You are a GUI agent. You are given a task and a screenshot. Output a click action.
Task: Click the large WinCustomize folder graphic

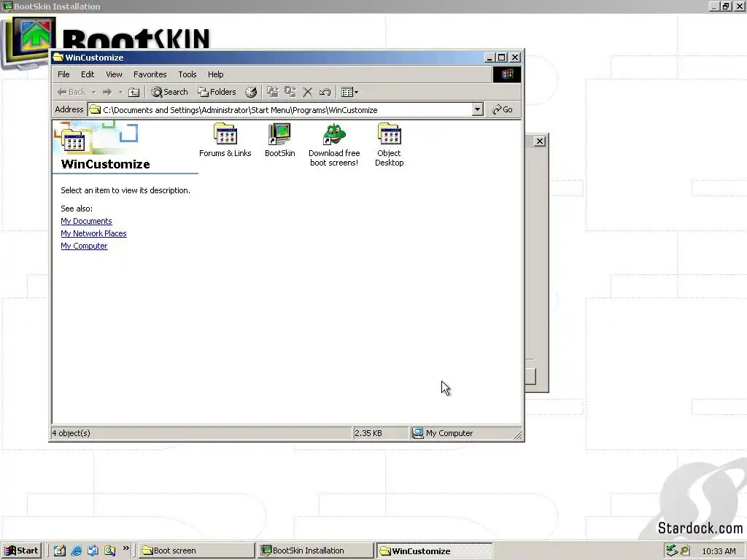(73, 141)
